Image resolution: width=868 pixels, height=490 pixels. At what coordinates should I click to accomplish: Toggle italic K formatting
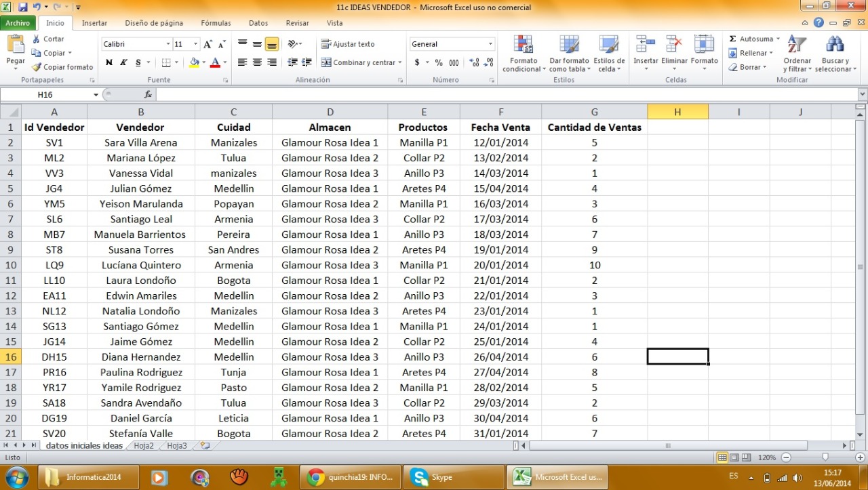tap(124, 62)
